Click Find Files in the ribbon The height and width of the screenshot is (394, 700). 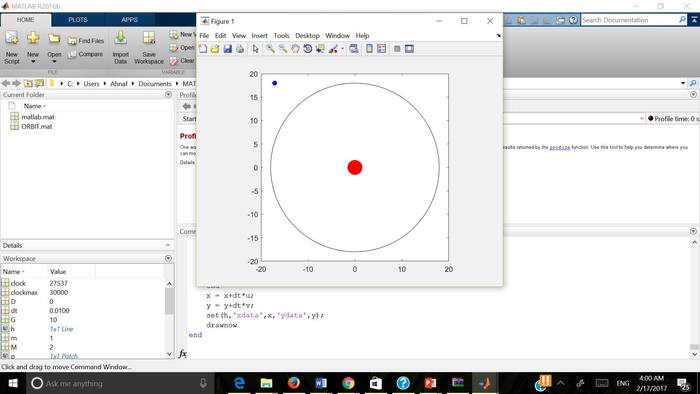click(86, 41)
